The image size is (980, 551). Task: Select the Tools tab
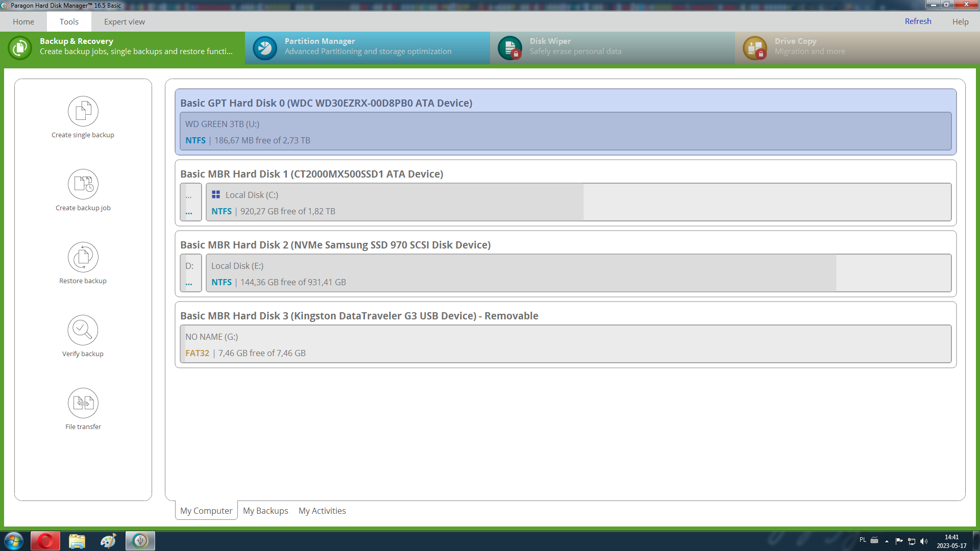pos(69,21)
